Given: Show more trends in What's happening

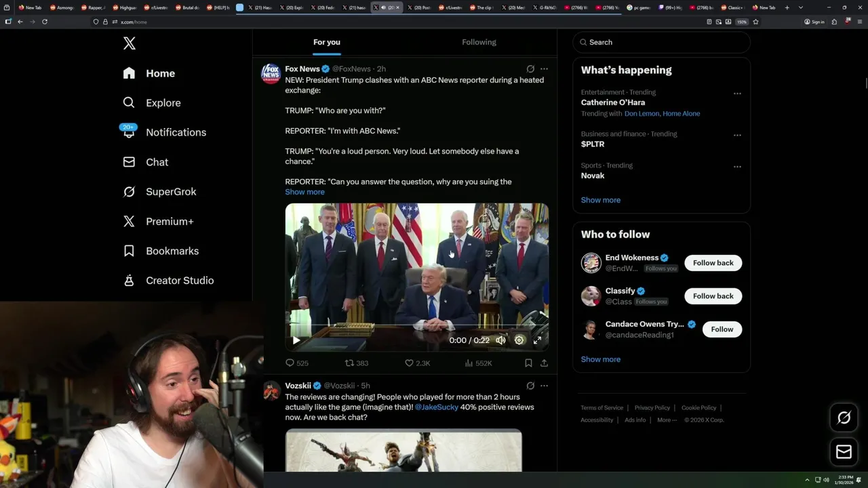Looking at the screenshot, I should 601,200.
